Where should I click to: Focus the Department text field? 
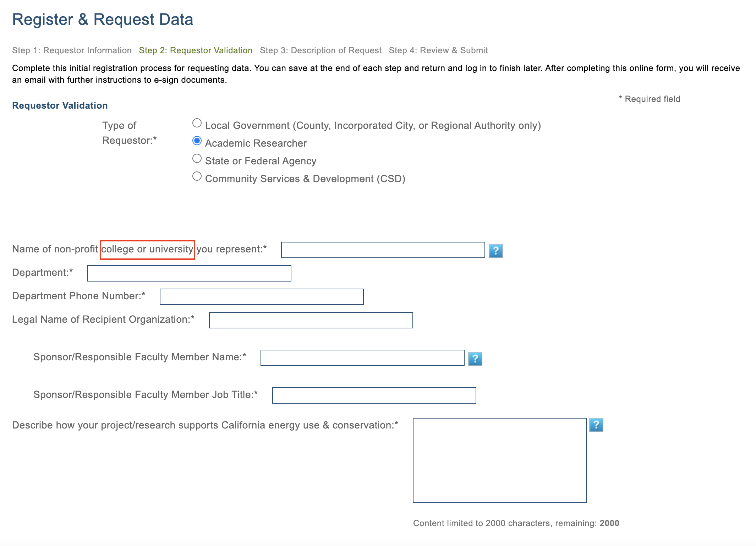(189, 273)
